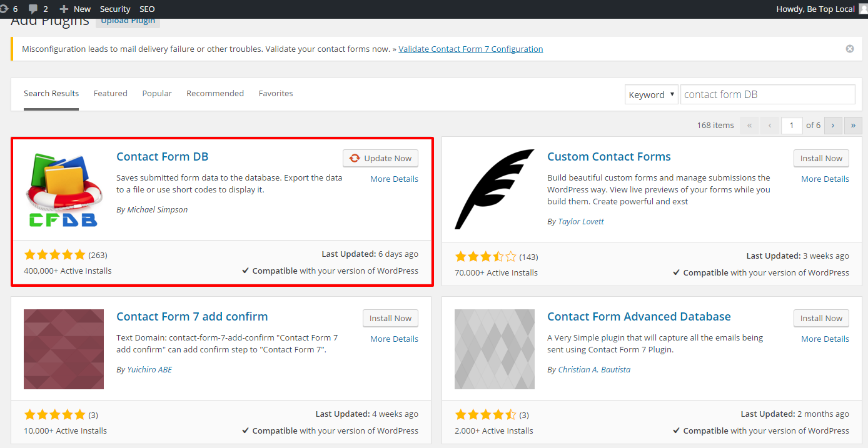Click the 70,000+ Active Installs text
The height and width of the screenshot is (448, 868).
(x=496, y=273)
